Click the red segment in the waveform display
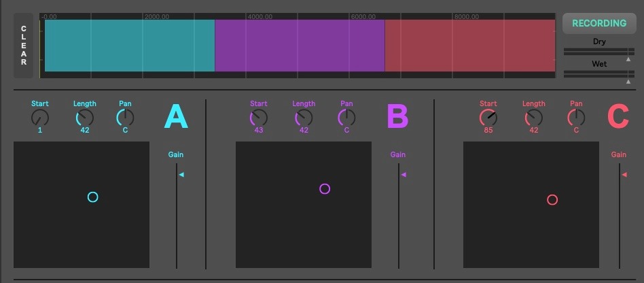The width and height of the screenshot is (644, 283). click(x=469, y=46)
